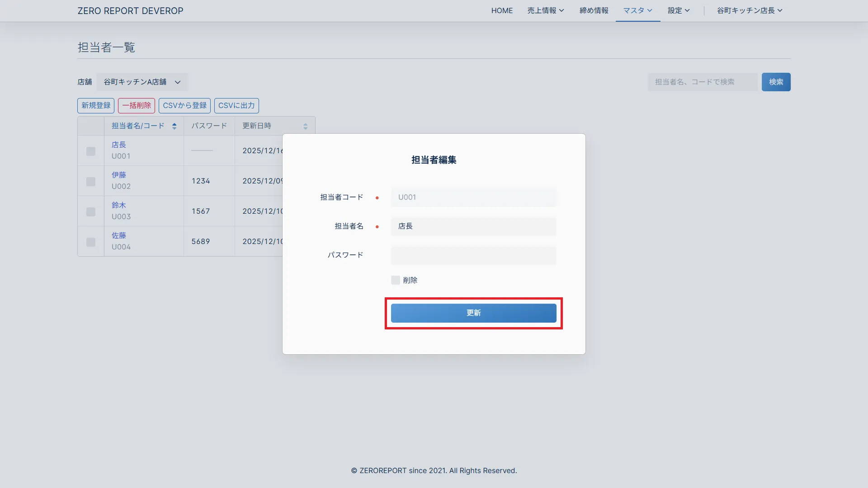868x488 pixels.
Task: Tick the 佐藤 U004 row checkbox
Action: pos(91,242)
